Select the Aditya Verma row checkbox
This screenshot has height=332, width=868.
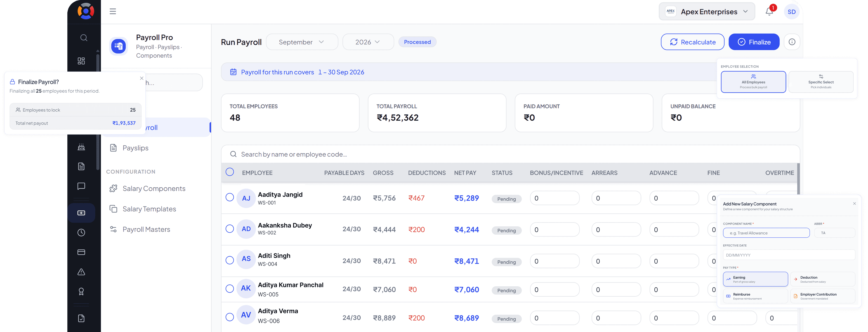[230, 317]
